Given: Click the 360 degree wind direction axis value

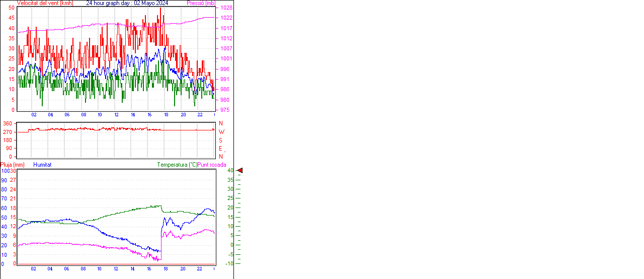Looking at the screenshot, I should pyautogui.click(x=8, y=124).
